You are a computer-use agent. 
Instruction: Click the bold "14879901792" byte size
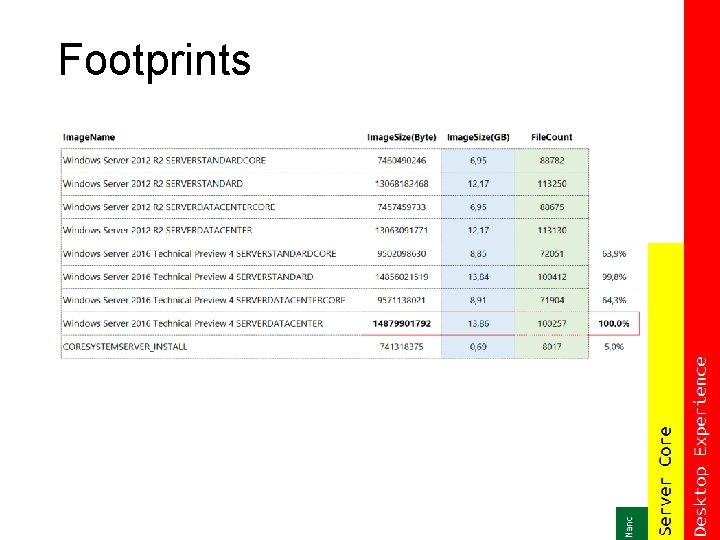pyautogui.click(x=402, y=323)
